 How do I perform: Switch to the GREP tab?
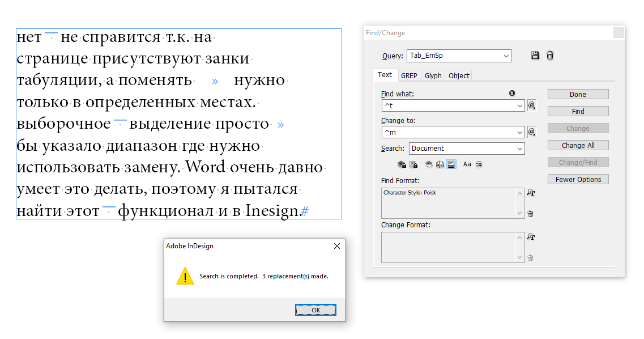point(409,75)
